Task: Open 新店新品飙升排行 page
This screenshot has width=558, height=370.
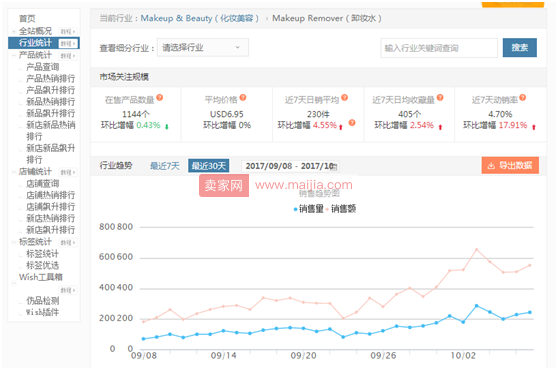Action: tap(51, 154)
